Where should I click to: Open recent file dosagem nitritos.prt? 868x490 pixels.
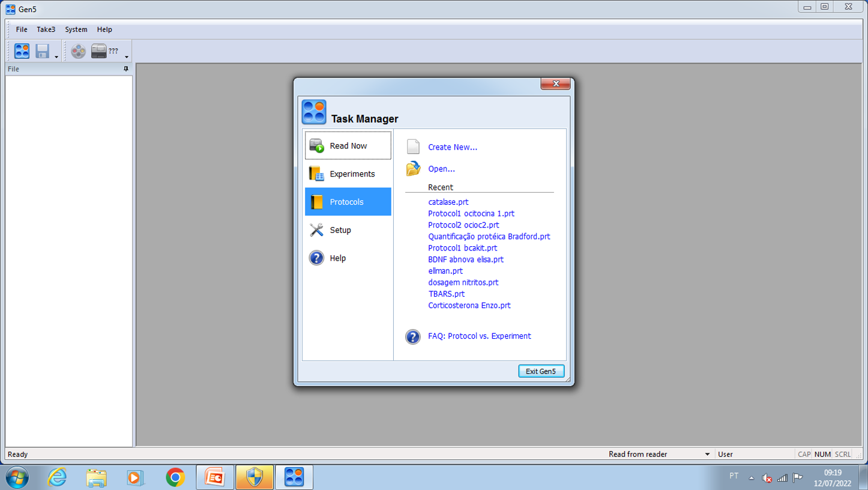coord(463,282)
